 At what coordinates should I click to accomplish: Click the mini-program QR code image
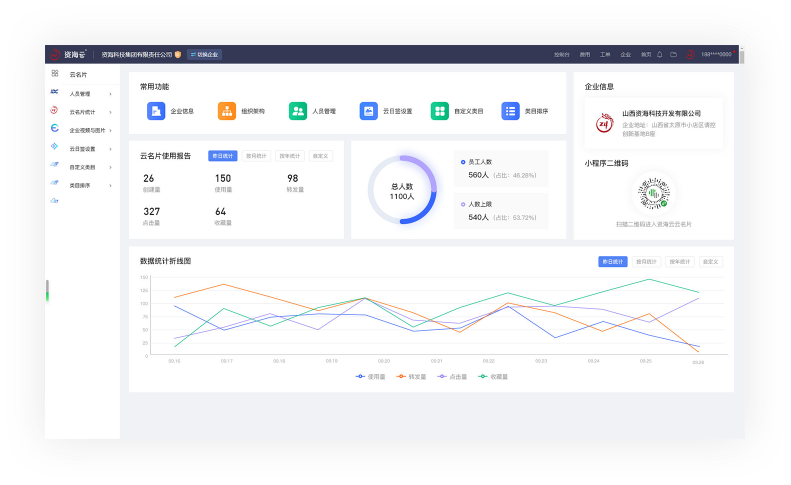654,193
